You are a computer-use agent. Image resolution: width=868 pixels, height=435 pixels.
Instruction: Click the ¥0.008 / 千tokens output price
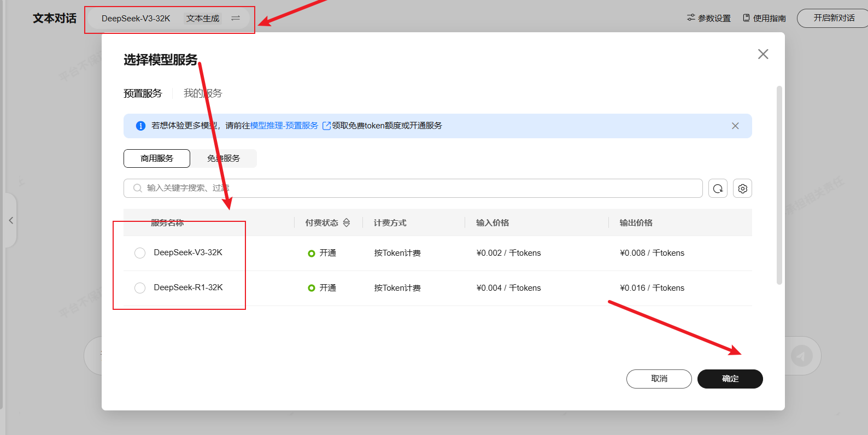point(652,253)
